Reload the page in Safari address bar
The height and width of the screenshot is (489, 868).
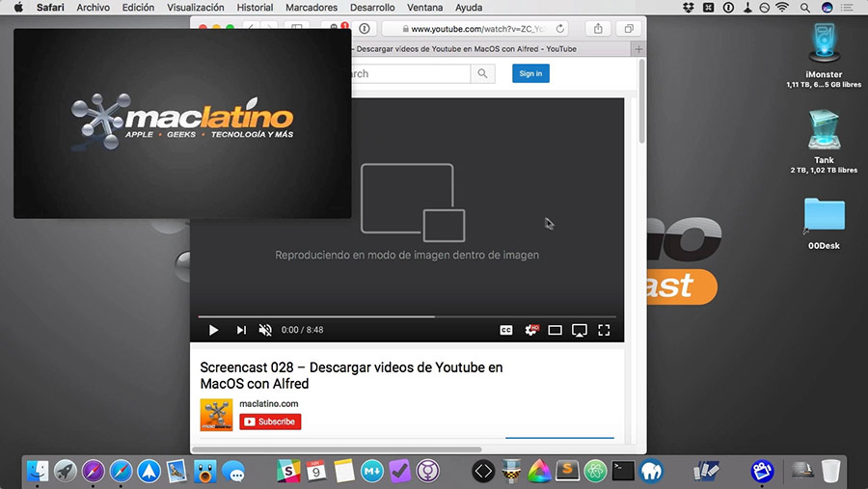tap(560, 29)
